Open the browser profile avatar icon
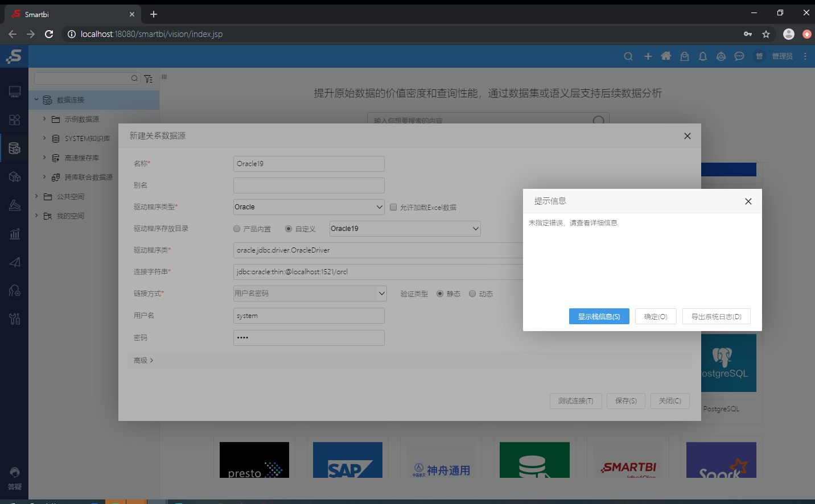 789,34
